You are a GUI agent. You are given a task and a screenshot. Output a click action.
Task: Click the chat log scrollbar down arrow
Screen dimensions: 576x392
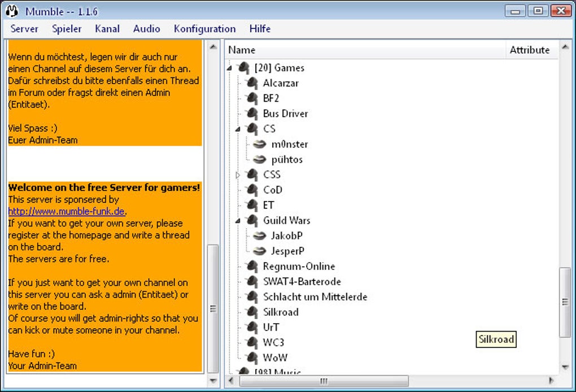tap(213, 381)
